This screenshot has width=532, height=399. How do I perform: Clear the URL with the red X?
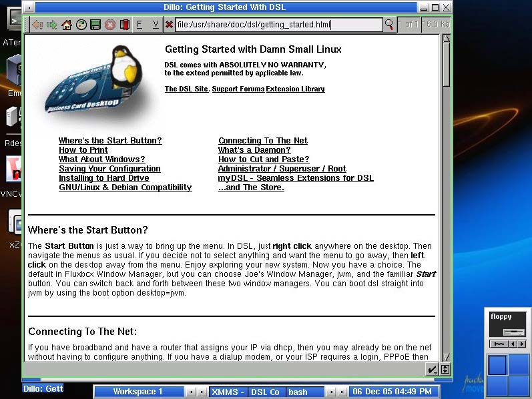169,25
